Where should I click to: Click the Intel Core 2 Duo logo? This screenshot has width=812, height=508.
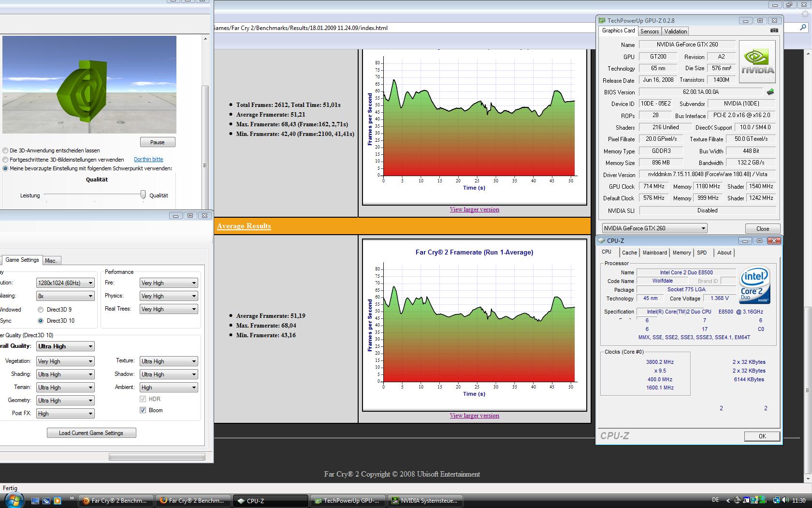(754, 285)
